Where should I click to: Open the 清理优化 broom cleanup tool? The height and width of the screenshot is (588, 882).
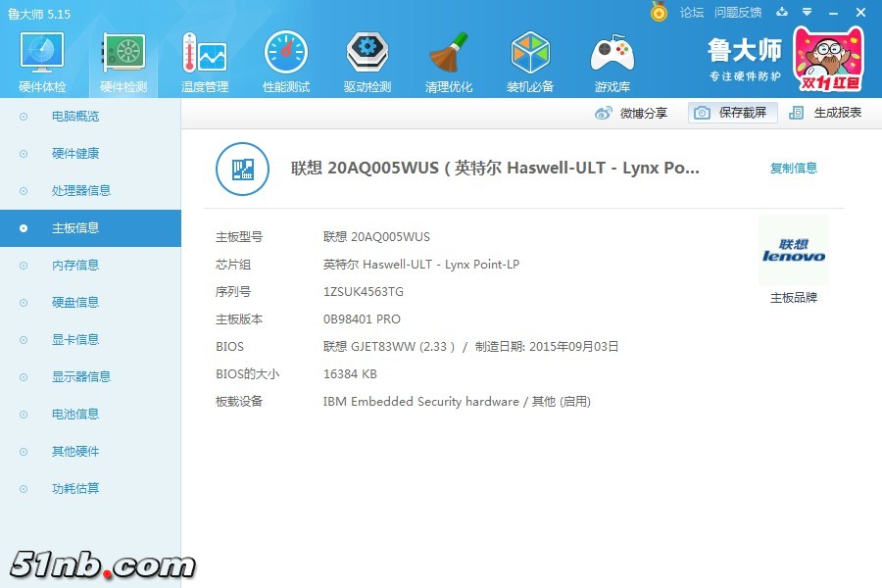click(449, 62)
